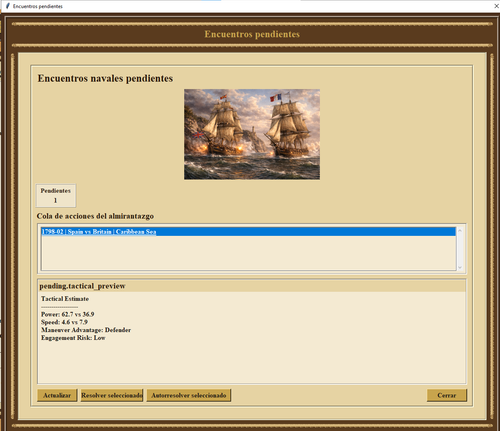Click the naval battle painting thumbnail
This screenshot has width=500, height=431.
(252, 134)
